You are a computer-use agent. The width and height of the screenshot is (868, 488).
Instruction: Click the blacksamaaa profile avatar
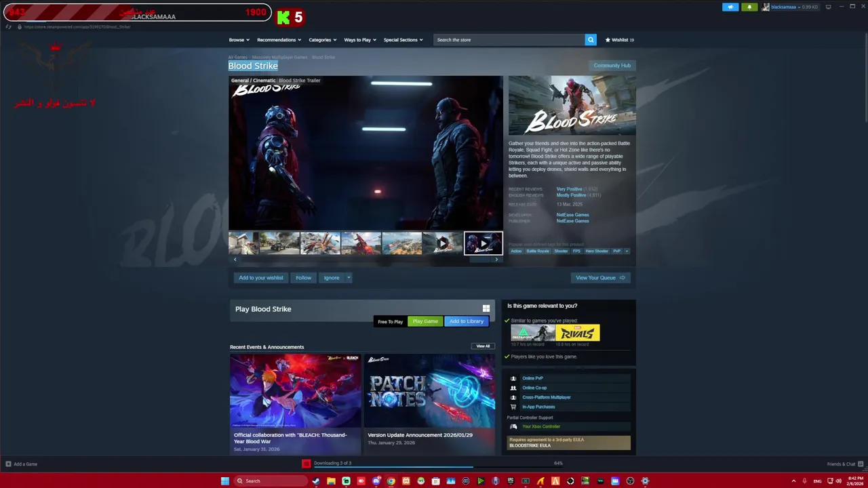pos(766,7)
